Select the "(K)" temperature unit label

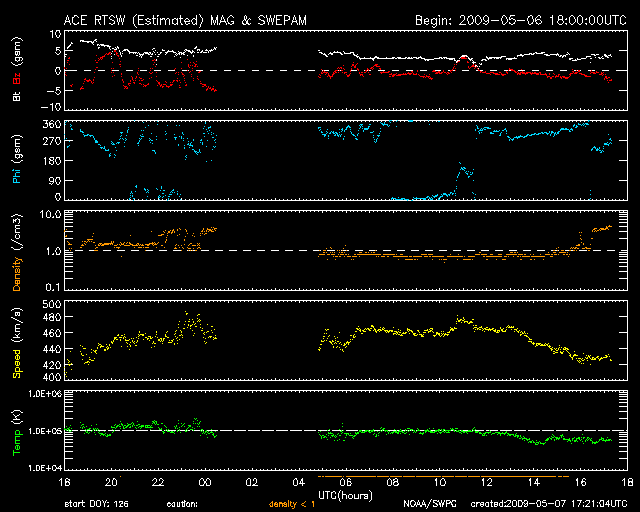(17, 417)
